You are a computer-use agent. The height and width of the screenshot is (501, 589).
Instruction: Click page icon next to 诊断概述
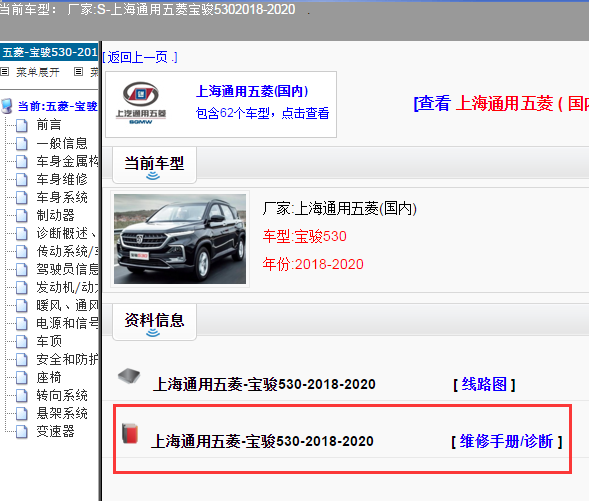click(x=22, y=233)
